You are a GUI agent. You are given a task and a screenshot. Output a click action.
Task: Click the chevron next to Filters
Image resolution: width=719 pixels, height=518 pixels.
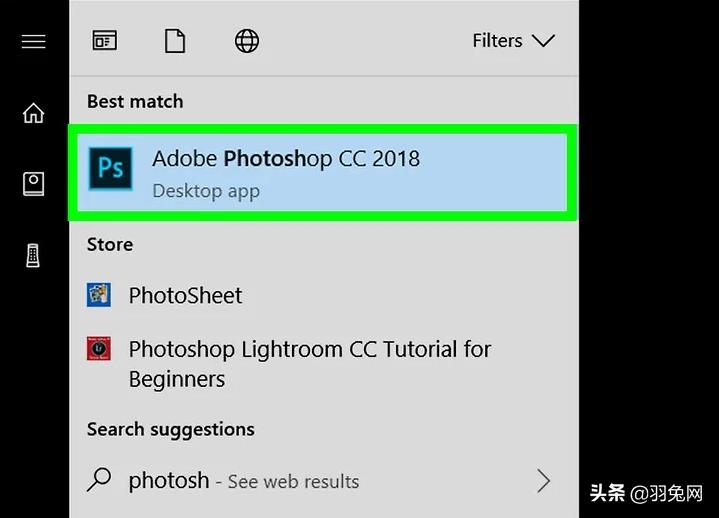(x=544, y=41)
